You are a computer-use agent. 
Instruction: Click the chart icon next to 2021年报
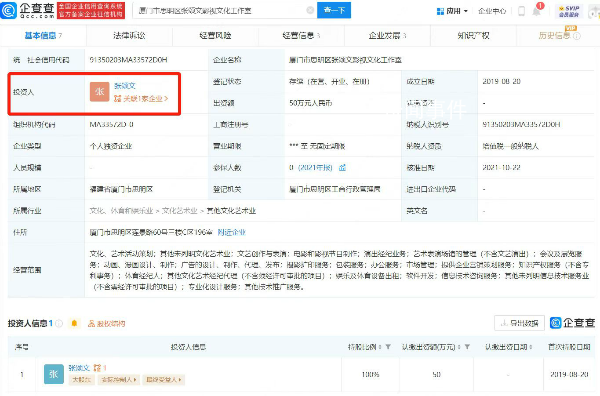pos(342,168)
